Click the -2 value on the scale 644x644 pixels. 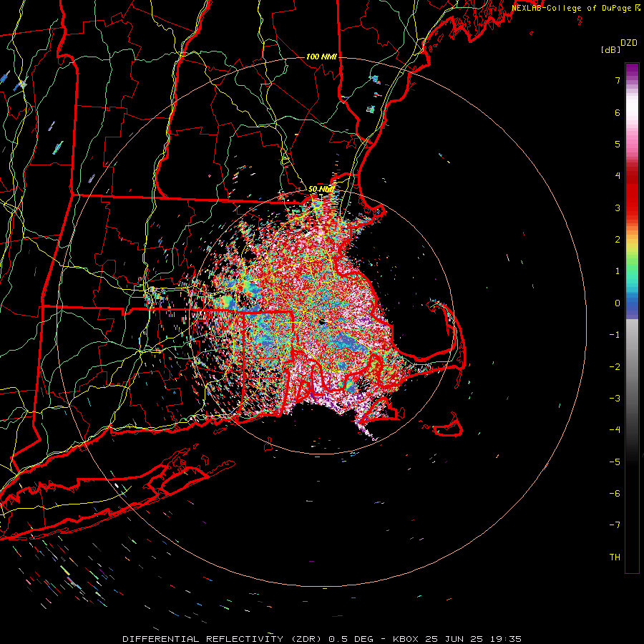pyautogui.click(x=615, y=367)
